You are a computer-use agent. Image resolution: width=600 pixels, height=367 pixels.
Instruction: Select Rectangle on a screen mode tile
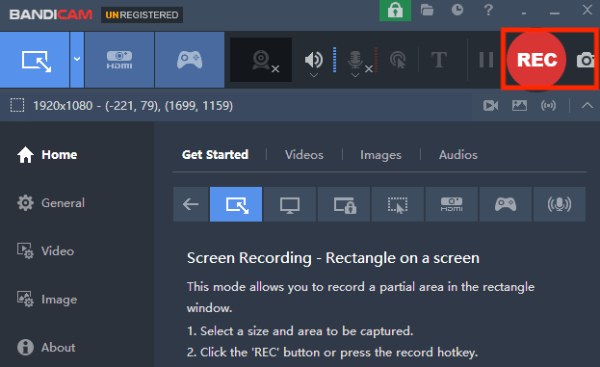pyautogui.click(x=236, y=204)
